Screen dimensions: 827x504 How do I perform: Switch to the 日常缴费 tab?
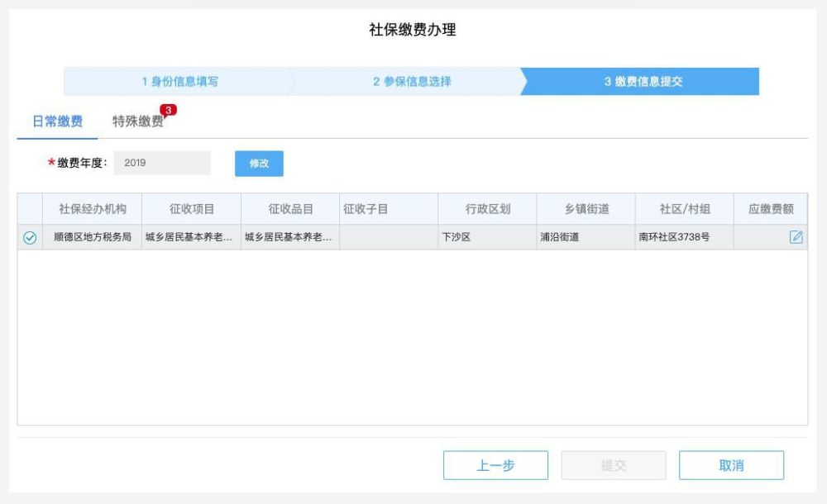58,121
